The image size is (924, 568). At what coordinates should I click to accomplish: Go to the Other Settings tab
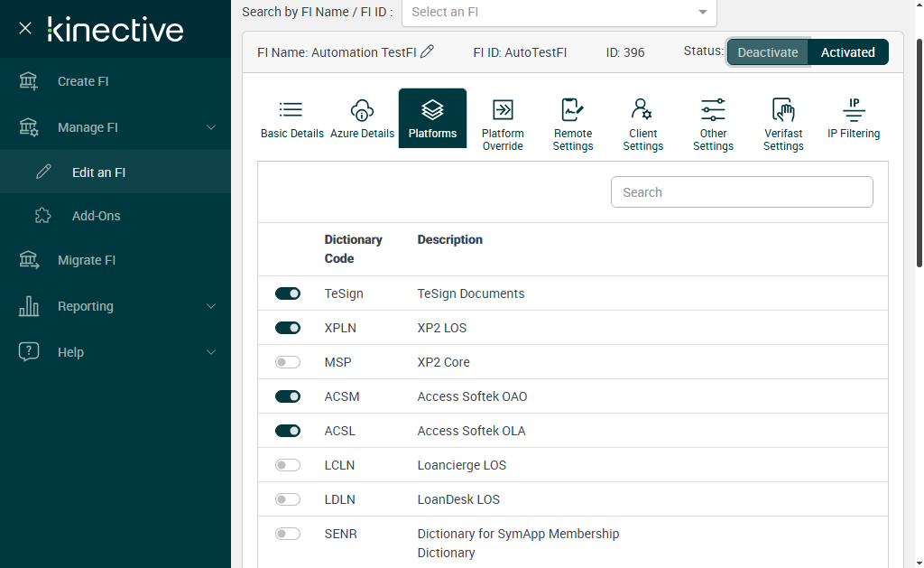point(713,124)
